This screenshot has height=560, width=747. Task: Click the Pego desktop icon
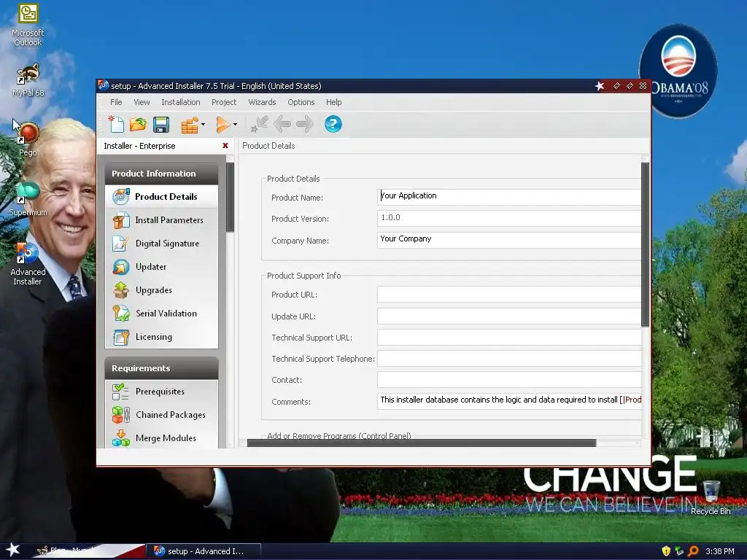coord(28,139)
